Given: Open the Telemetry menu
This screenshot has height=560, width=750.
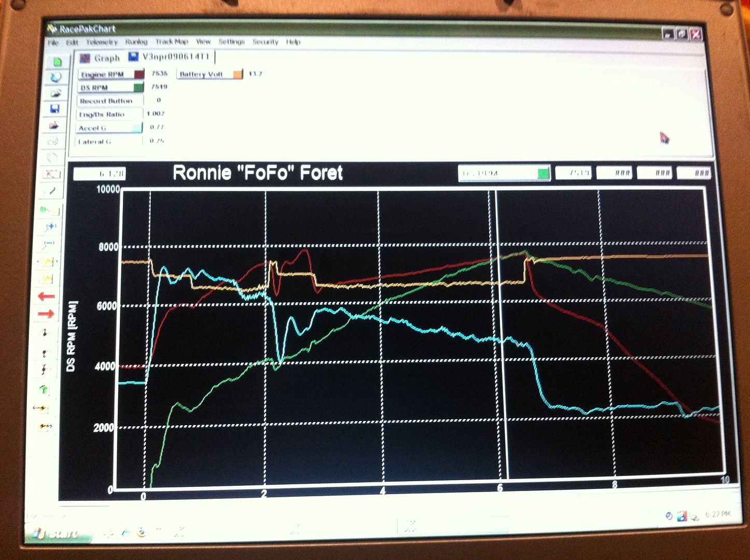Looking at the screenshot, I should (x=102, y=42).
